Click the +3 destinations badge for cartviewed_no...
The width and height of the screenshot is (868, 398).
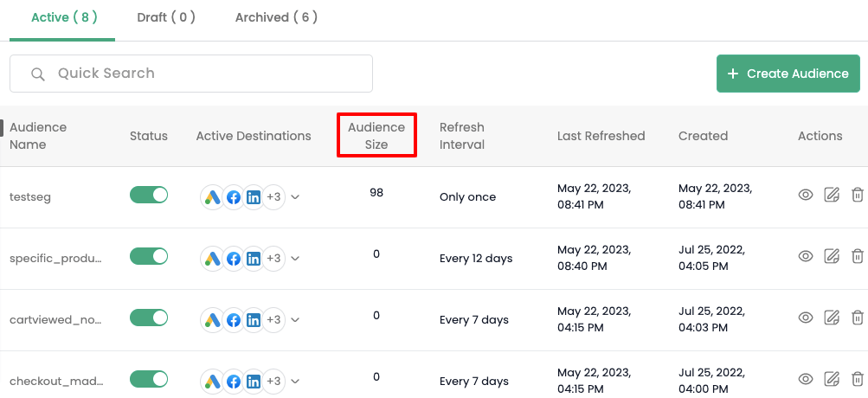click(273, 320)
